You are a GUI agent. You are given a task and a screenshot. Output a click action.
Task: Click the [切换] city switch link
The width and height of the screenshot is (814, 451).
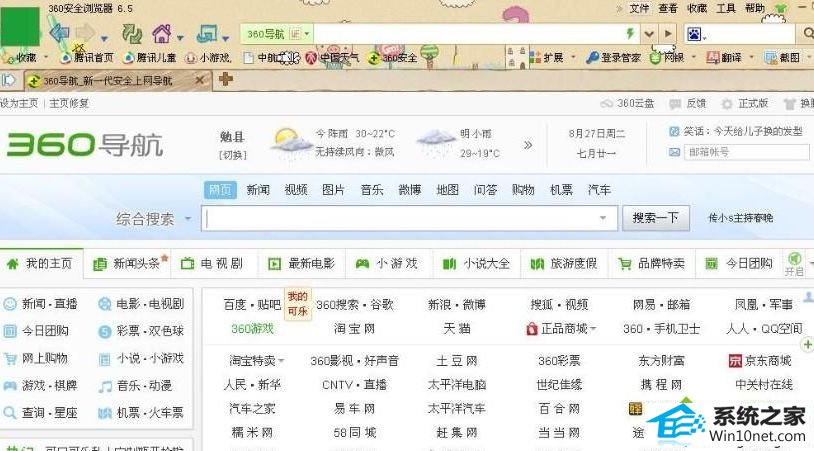(233, 155)
